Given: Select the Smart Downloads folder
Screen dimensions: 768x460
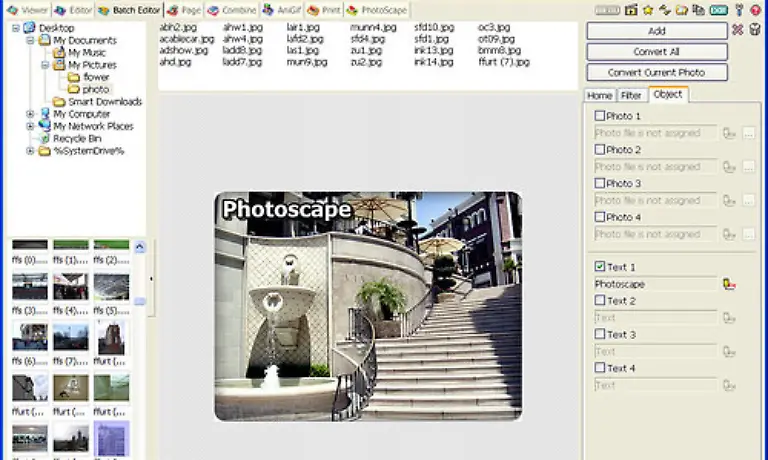Looking at the screenshot, I should pyautogui.click(x=105, y=101).
